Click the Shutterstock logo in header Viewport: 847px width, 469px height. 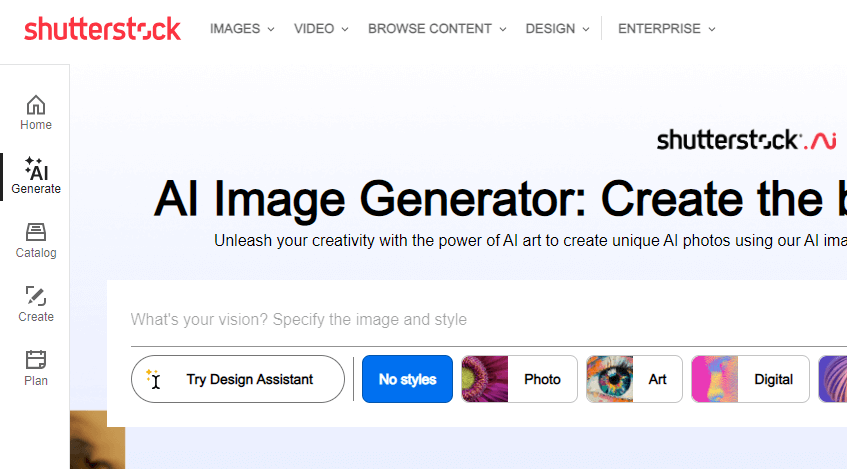tap(102, 29)
